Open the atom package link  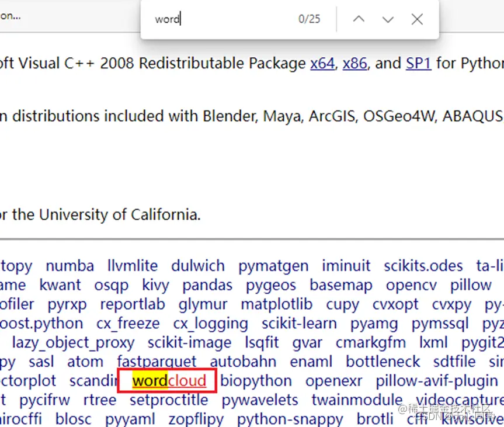[85, 362]
